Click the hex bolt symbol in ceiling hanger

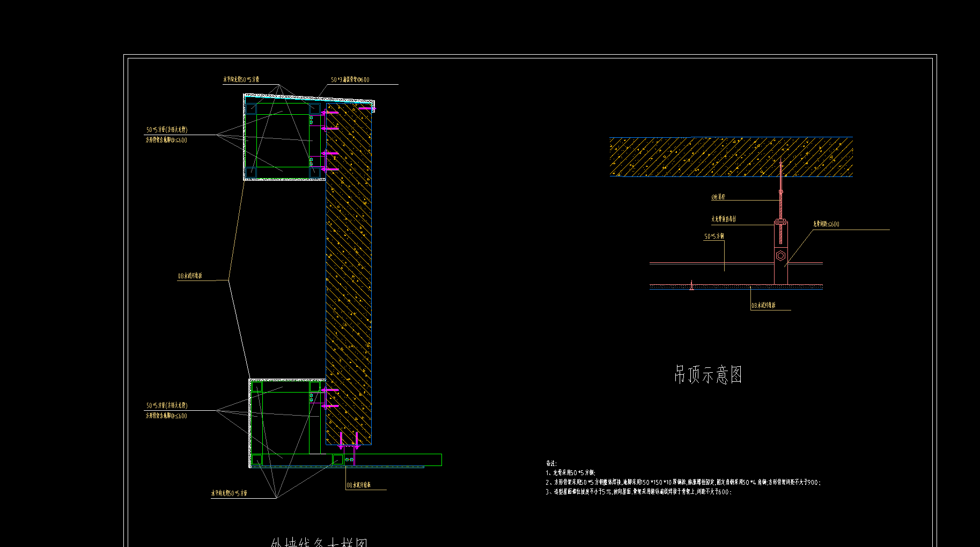(780, 256)
